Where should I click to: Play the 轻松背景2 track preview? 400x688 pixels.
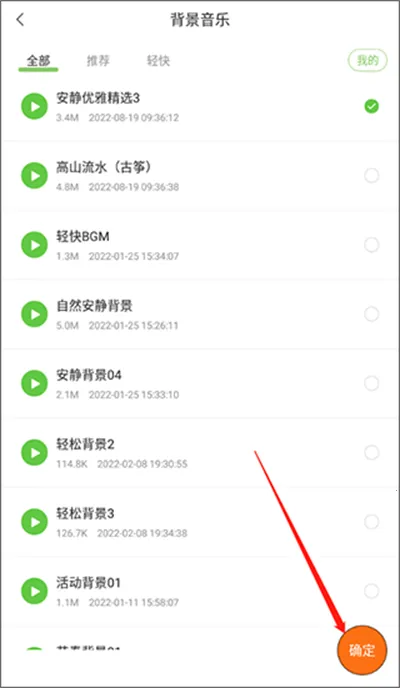[34, 452]
